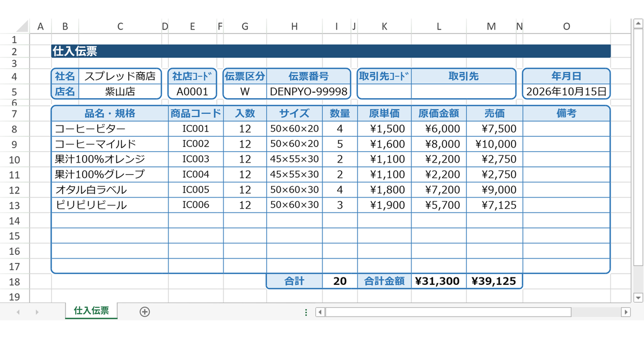Click the Select All corner triangle

[21, 26]
